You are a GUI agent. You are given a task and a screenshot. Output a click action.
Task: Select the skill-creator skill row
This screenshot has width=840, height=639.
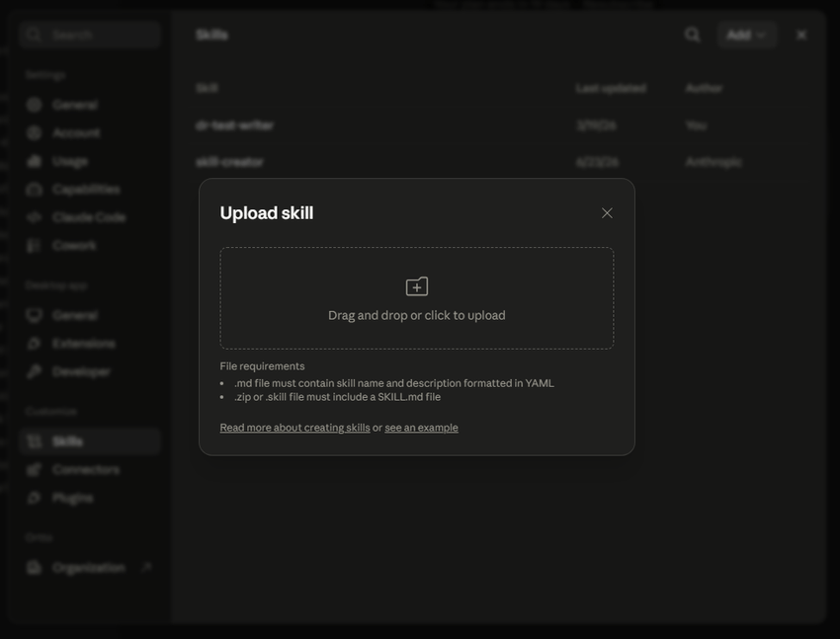click(x=501, y=162)
